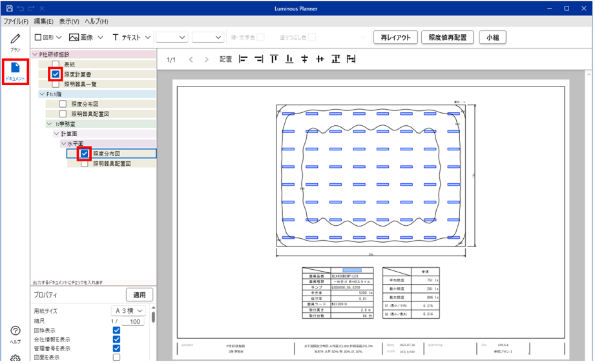Screen dimensions: 595x364
Task: Open the 用紙サイズ A3横 dropdown
Action: click(x=128, y=311)
